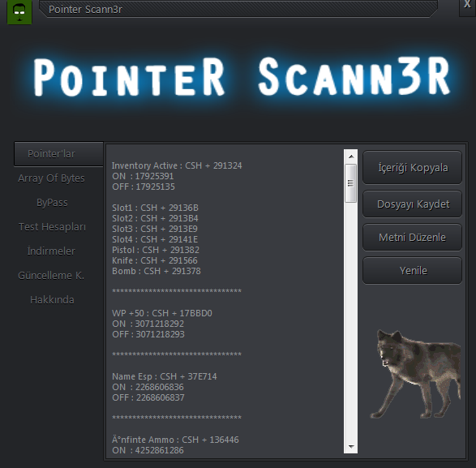The height and width of the screenshot is (468, 476).
Task: Click the 'ON : 2268606836' value
Action: point(148,387)
